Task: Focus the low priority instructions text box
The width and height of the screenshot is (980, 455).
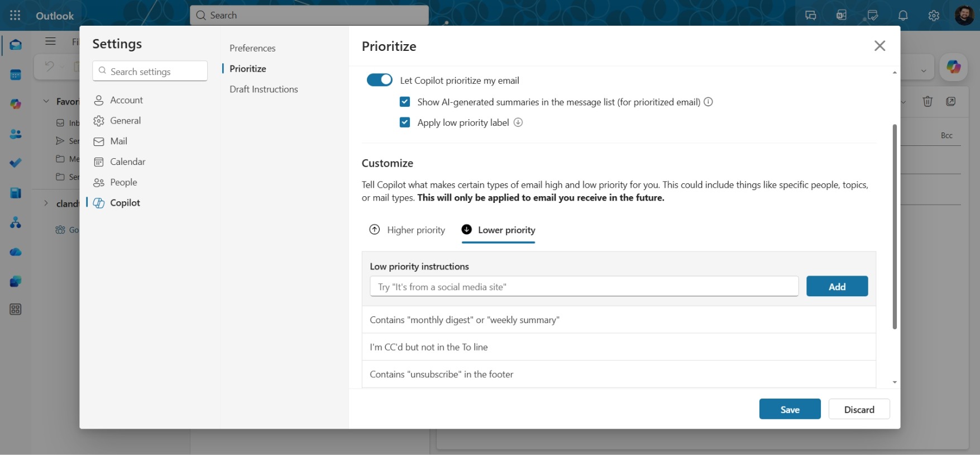Action: coord(584,286)
